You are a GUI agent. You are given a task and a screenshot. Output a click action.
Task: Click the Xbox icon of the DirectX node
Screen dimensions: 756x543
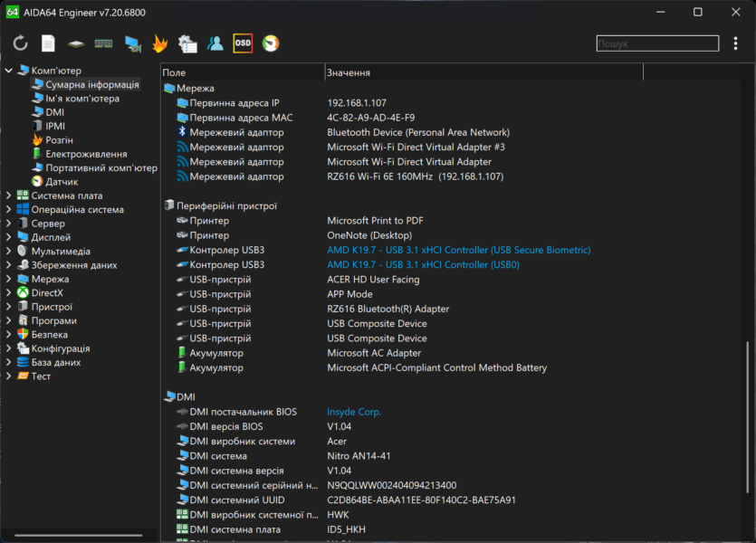[x=23, y=292]
